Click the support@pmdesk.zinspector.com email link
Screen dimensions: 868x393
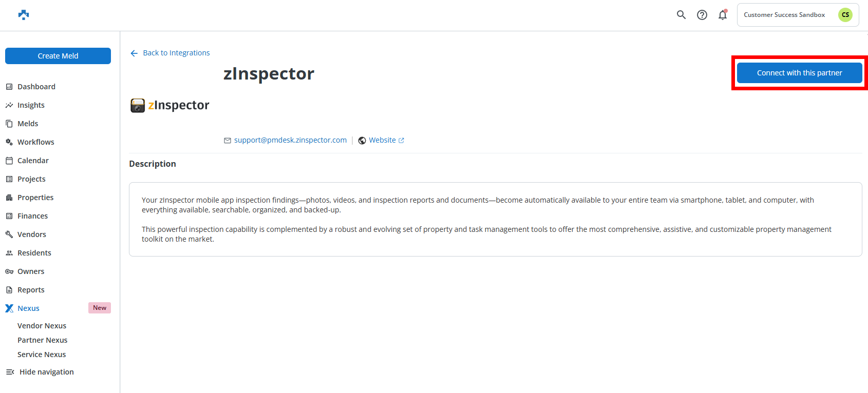pyautogui.click(x=290, y=140)
